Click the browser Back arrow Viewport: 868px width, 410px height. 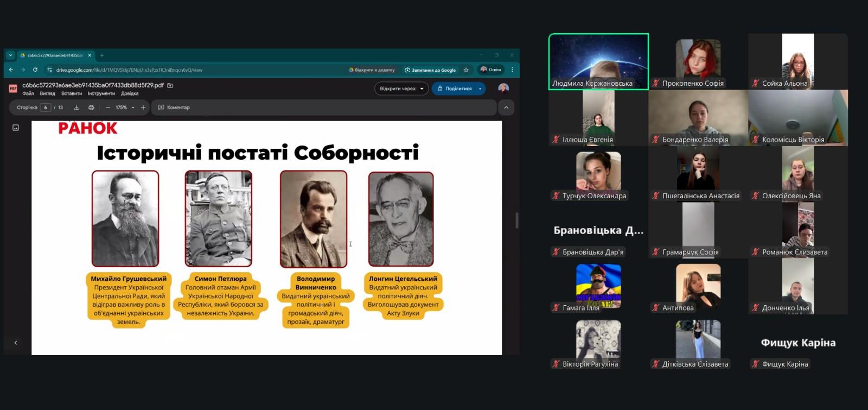click(x=11, y=70)
